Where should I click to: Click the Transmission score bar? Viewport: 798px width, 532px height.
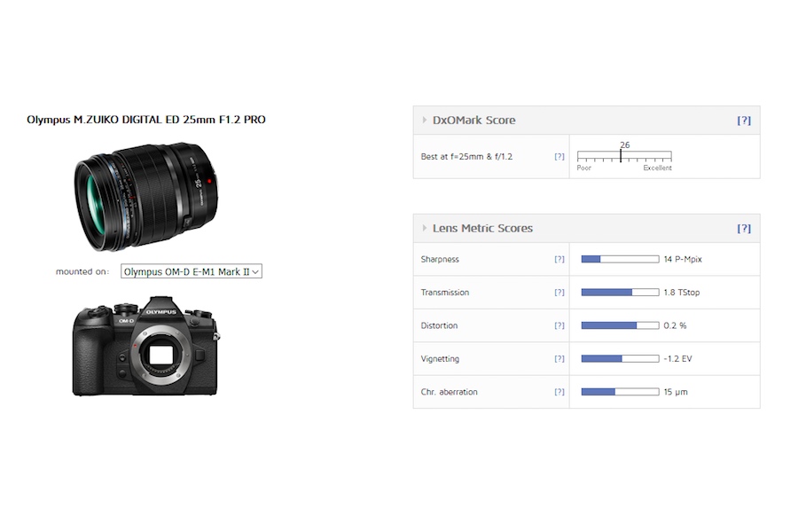coord(620,293)
